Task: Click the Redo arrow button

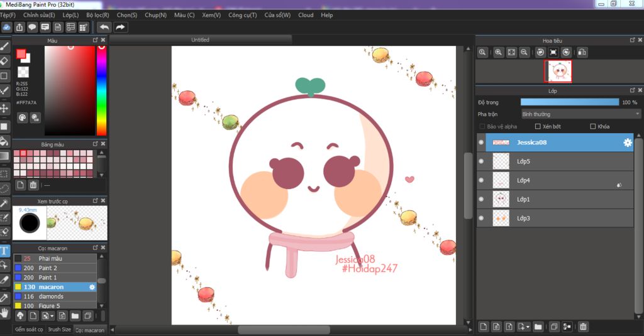Action: pos(120,27)
